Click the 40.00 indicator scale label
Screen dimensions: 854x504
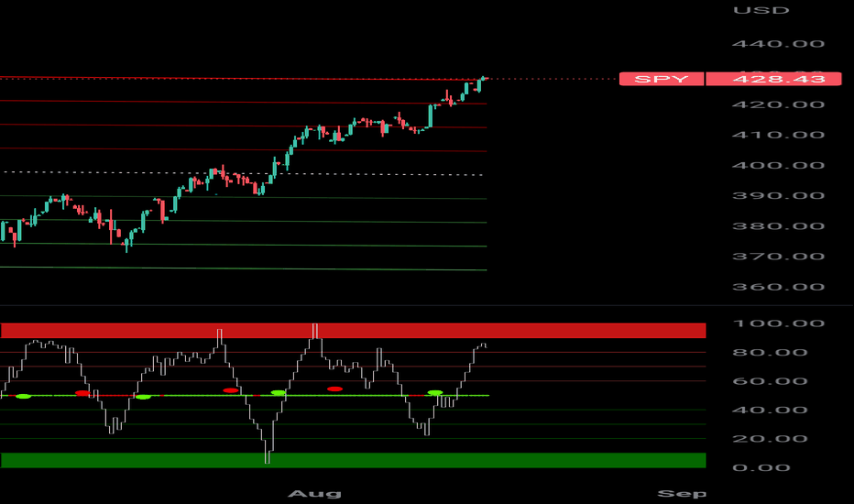[x=770, y=411]
